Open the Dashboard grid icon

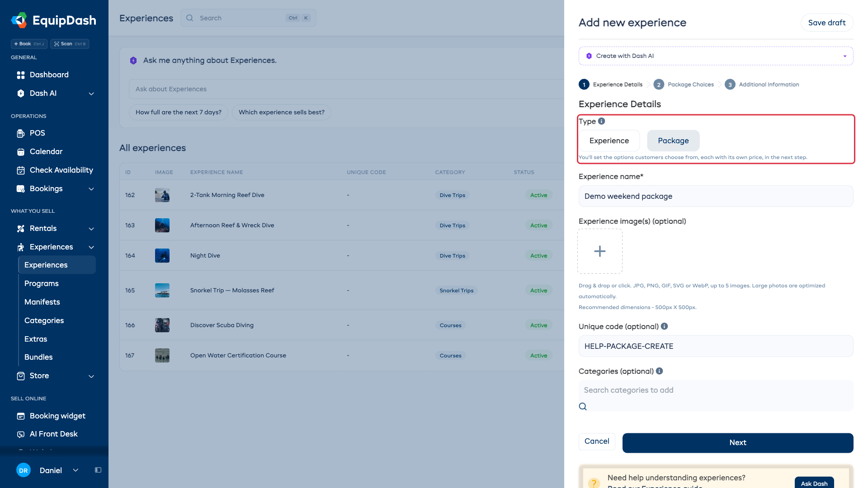(21, 75)
